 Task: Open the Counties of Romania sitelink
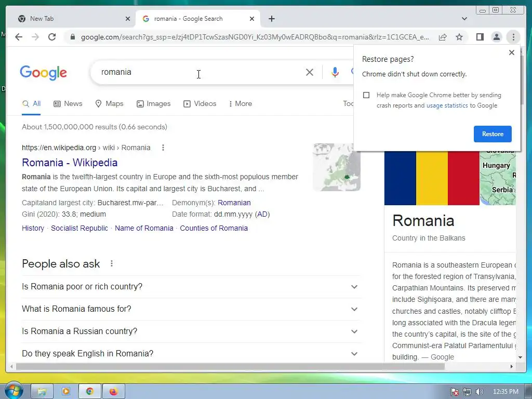coord(214,229)
